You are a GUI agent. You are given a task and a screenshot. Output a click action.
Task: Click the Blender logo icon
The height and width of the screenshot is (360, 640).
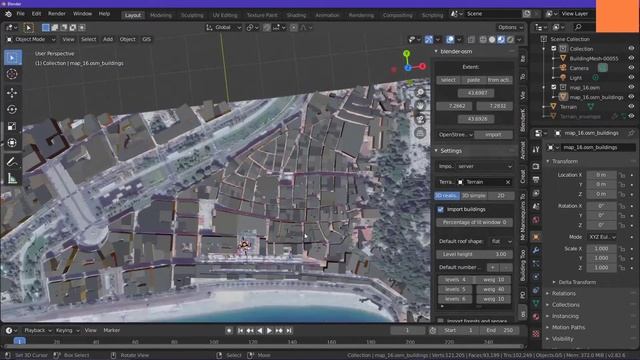pyautogui.click(x=8, y=14)
